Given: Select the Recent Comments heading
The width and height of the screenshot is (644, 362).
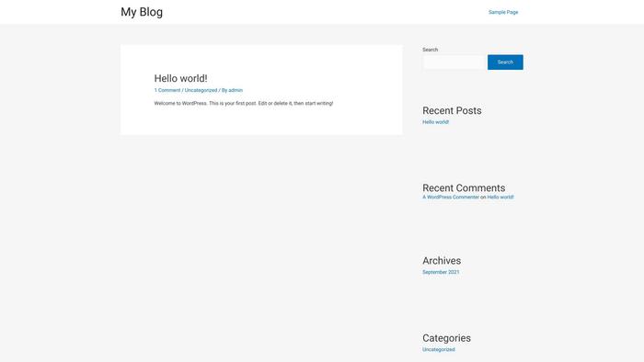Looking at the screenshot, I should (x=464, y=188).
